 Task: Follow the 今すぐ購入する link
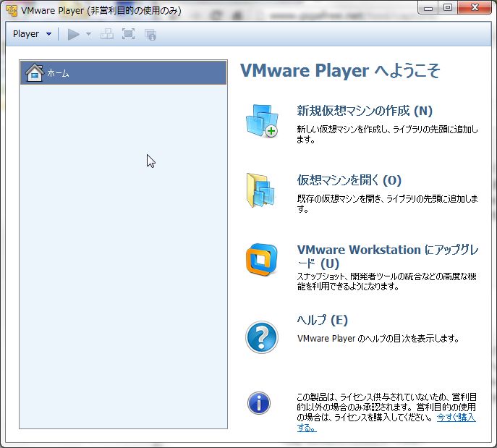point(456,418)
